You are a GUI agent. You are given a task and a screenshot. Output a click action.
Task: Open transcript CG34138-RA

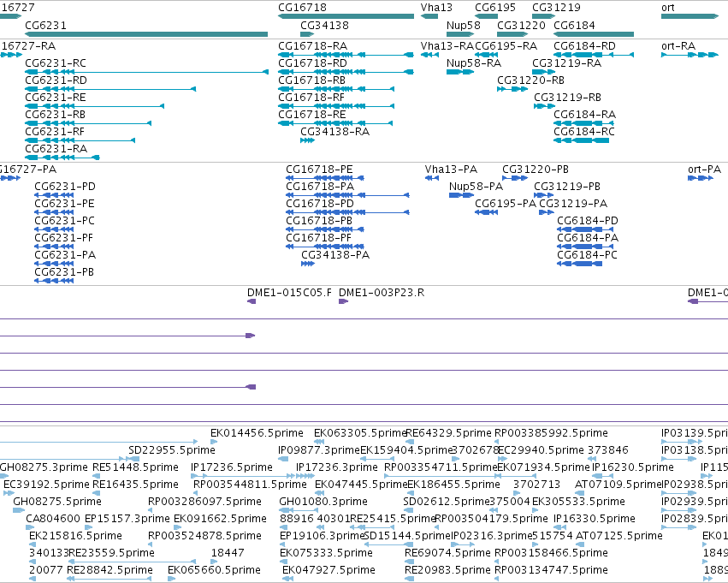coord(307,140)
